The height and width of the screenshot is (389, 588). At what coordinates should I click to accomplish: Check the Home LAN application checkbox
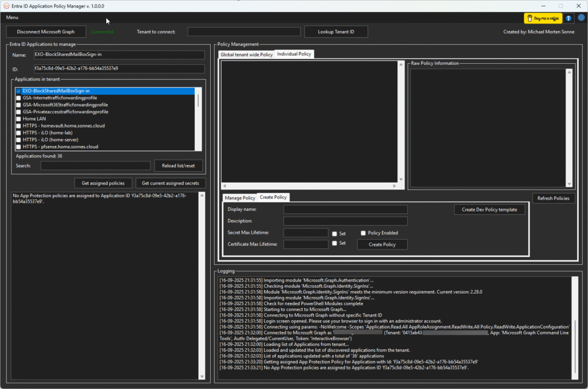(x=18, y=119)
